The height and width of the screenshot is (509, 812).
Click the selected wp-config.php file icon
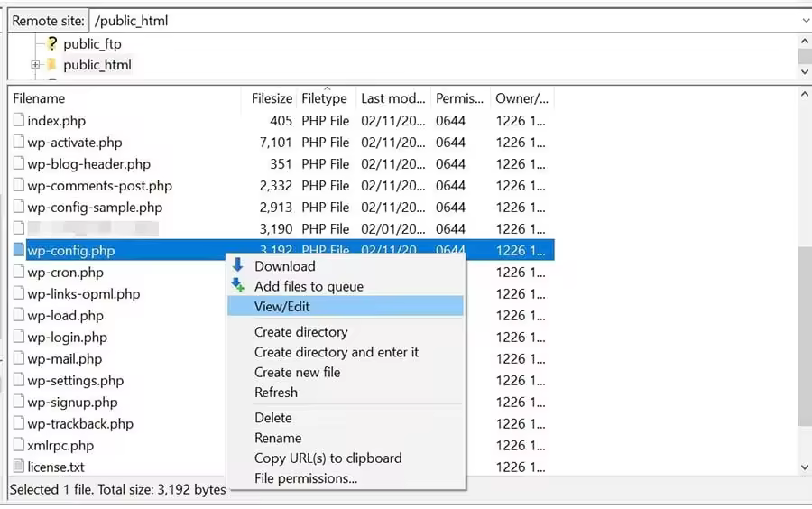coord(19,250)
